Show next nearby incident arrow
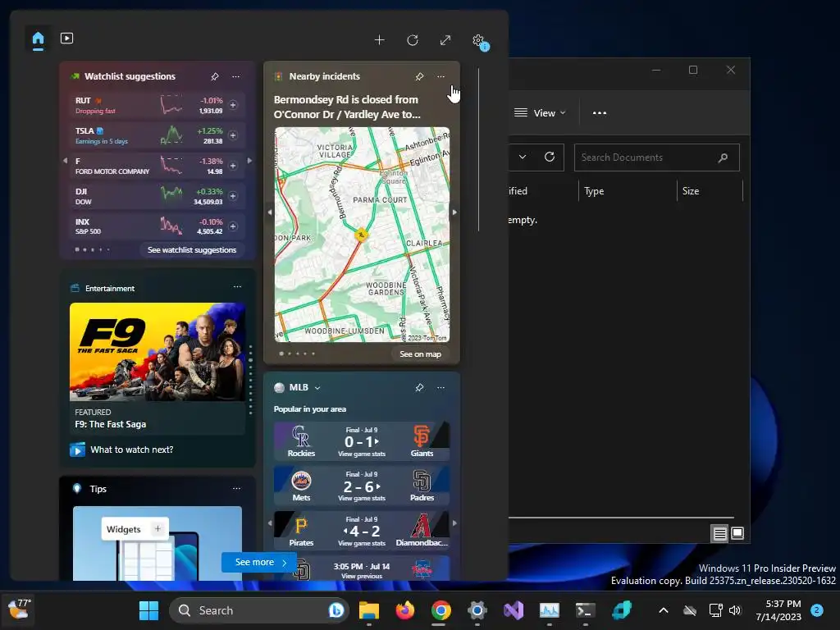 (454, 212)
